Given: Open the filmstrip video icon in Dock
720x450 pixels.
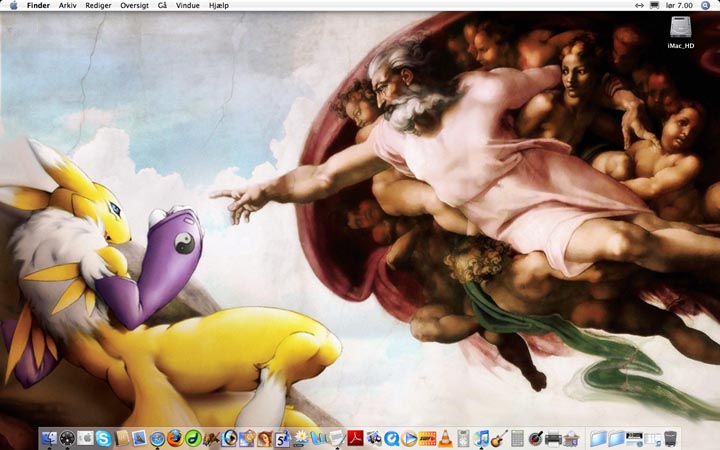Looking at the screenshot, I should point(428,439).
